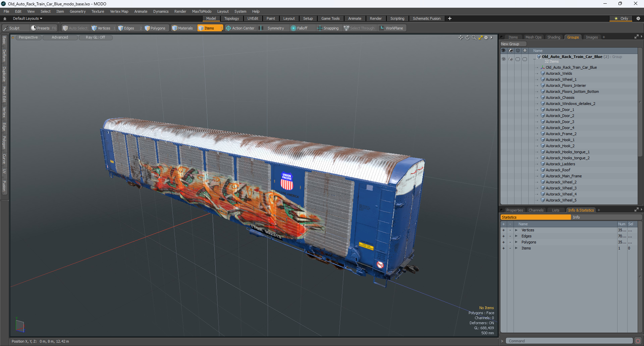The image size is (644, 346).
Task: Click the Info section header
Action: pyautogui.click(x=607, y=217)
